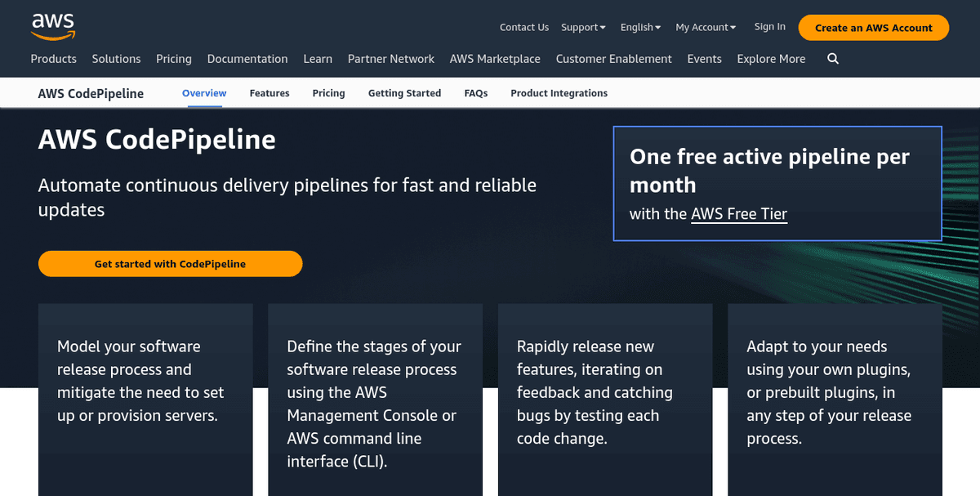The image size is (980, 496).
Task: Open the search icon in the navigation bar
Action: click(832, 58)
